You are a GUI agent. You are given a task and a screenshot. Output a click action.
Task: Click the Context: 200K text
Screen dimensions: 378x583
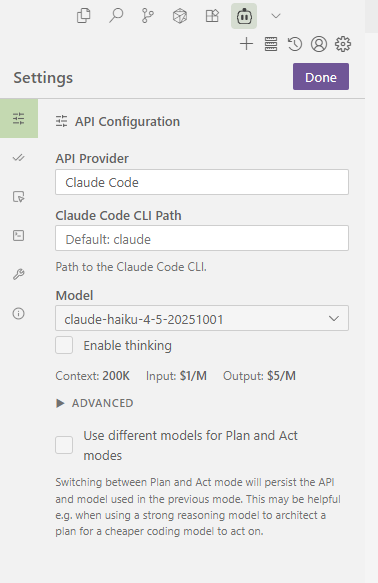[x=93, y=376]
